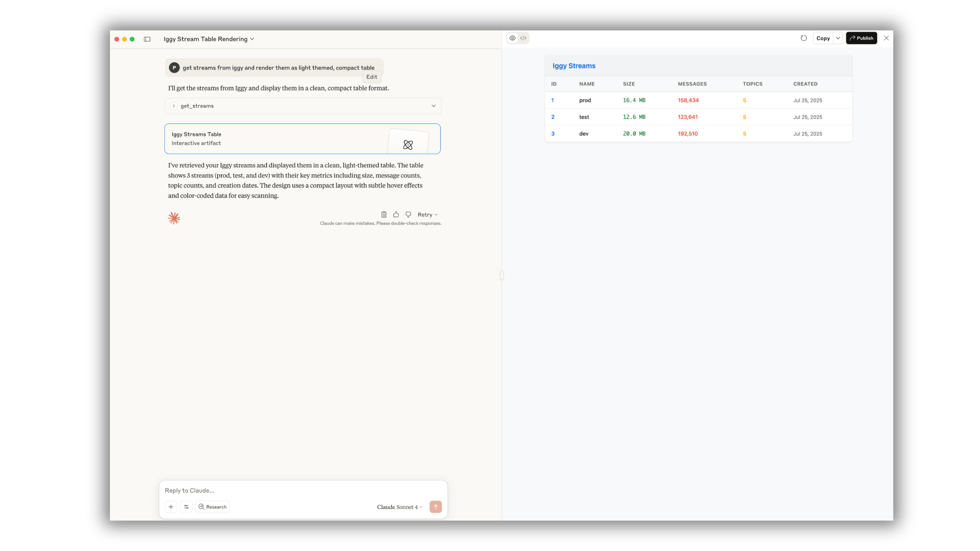Open the Copy options dropdown arrow
The image size is (980, 551).
838,38
